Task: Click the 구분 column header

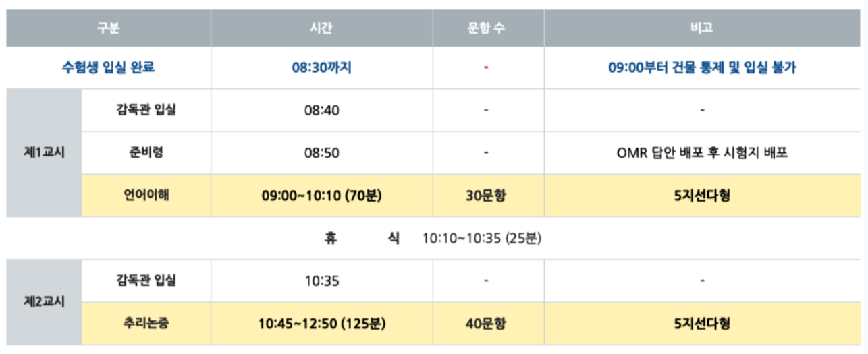Action: 108,28
